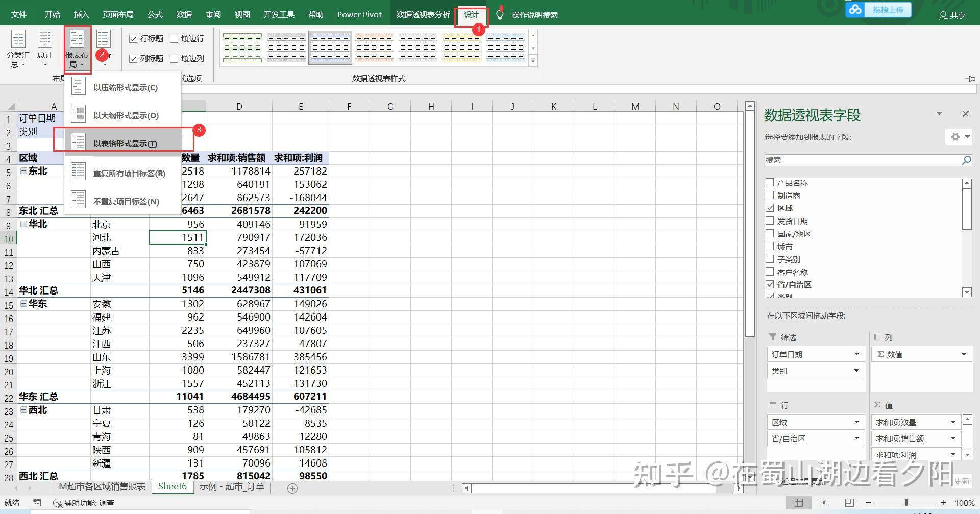Open the gear tools menu in field pane

(959, 137)
